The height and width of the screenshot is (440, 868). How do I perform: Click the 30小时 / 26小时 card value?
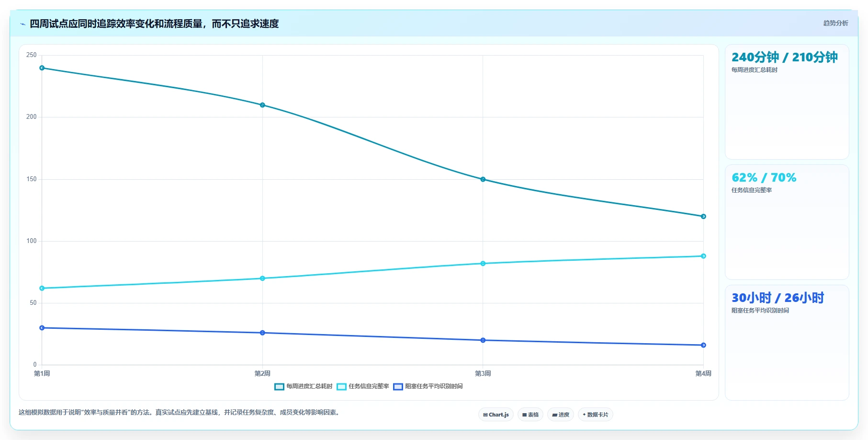pos(778,298)
